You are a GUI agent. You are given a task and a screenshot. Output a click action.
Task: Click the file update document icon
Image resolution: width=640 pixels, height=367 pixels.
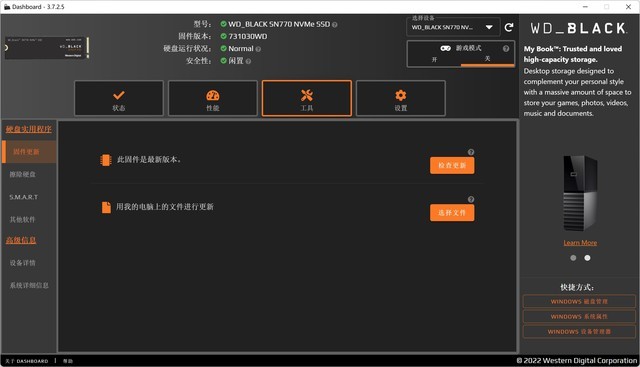[x=106, y=207]
